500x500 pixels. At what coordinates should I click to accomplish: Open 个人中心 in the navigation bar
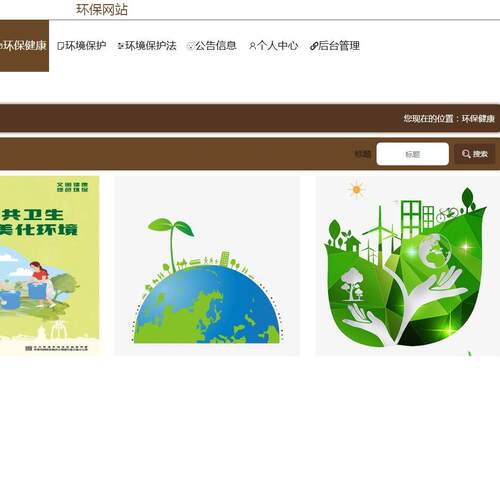click(x=273, y=46)
